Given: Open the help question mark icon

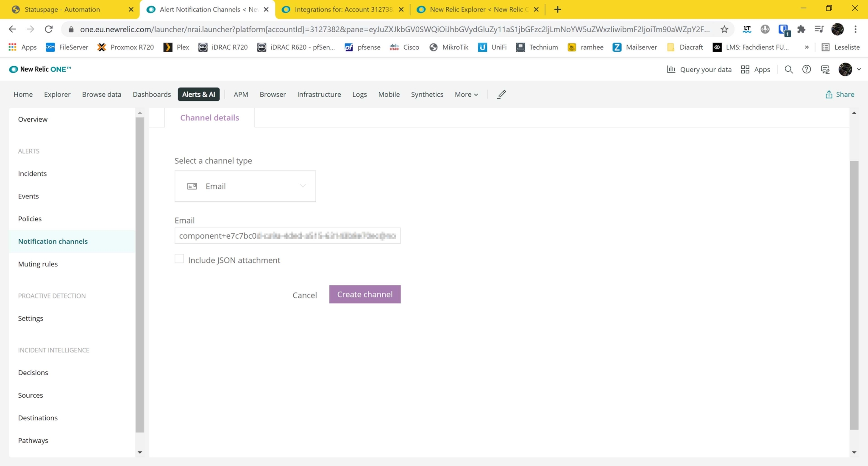Looking at the screenshot, I should point(807,69).
